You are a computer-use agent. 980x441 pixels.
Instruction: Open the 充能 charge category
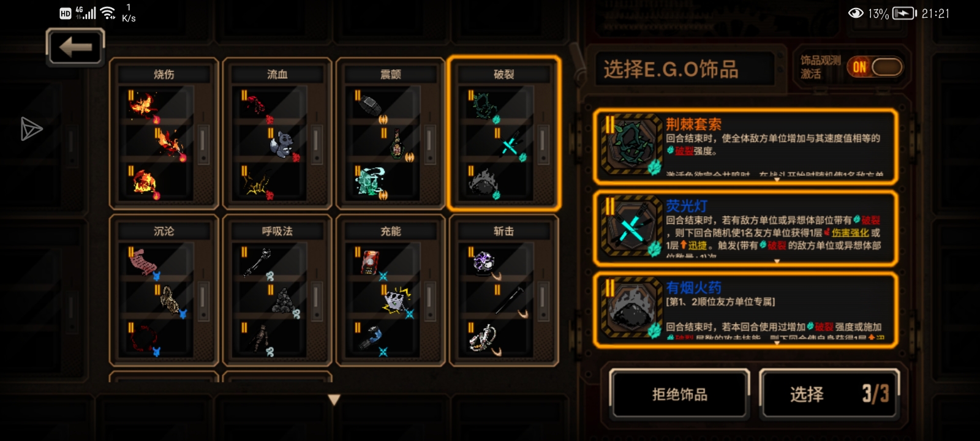point(391,290)
